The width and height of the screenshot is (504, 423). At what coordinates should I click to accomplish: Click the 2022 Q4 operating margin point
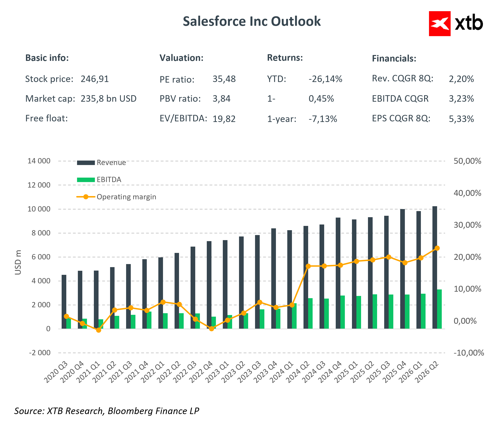click(211, 329)
